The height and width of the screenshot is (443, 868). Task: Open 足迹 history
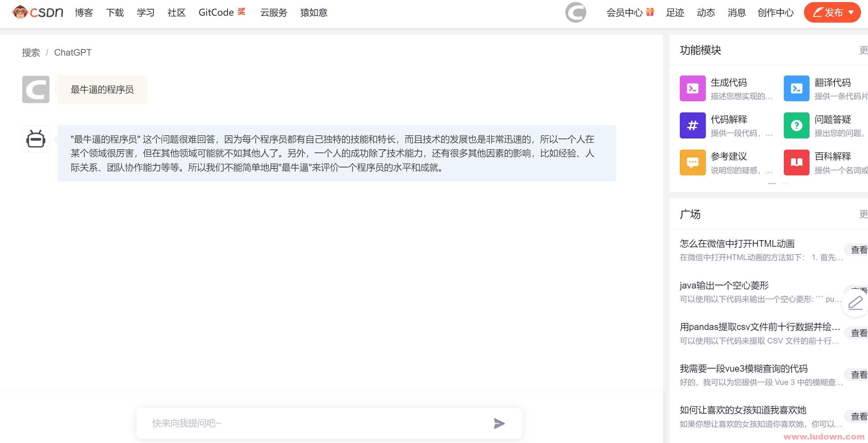click(x=675, y=13)
